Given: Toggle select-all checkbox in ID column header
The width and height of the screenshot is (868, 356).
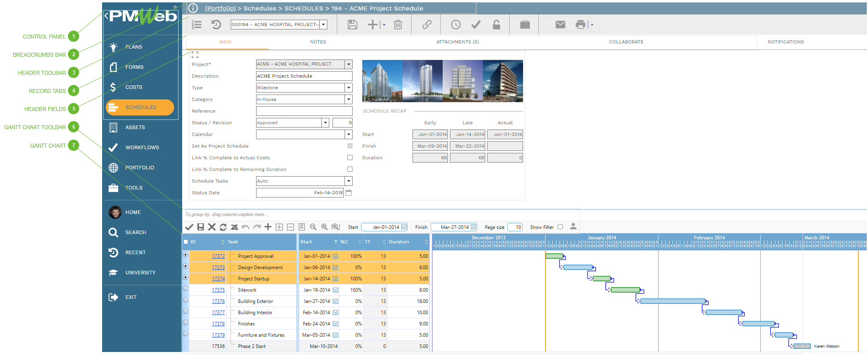Looking at the screenshot, I should point(186,242).
